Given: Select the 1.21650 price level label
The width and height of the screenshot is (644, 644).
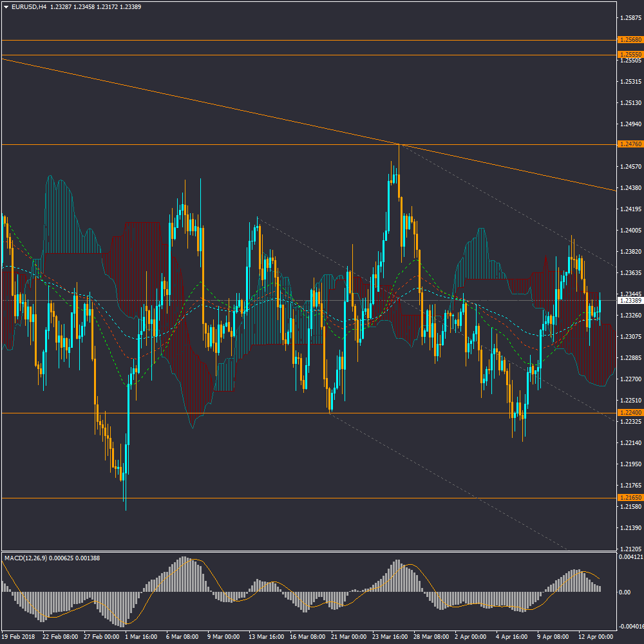Looking at the screenshot, I should (x=629, y=498).
